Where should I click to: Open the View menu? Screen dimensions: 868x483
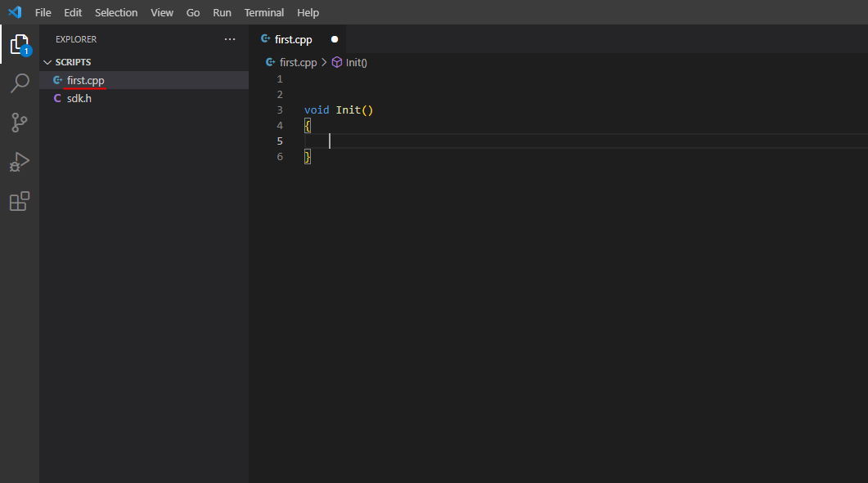click(x=162, y=12)
